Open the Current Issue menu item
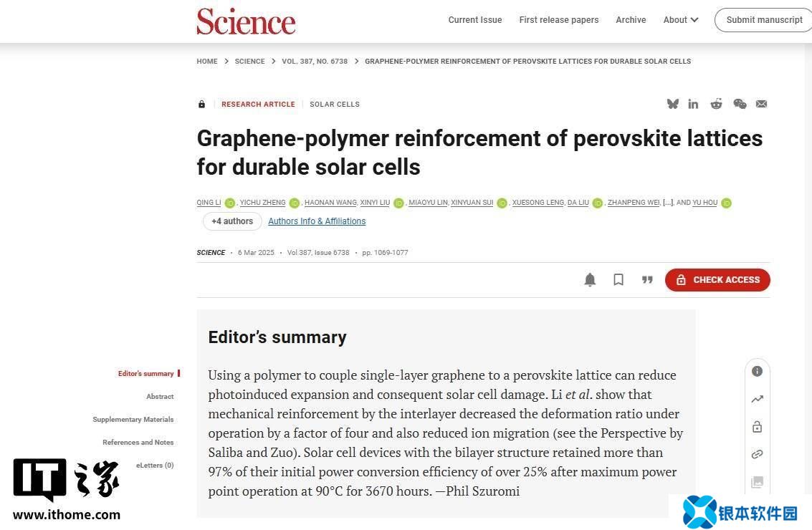812x530 pixels. [475, 20]
